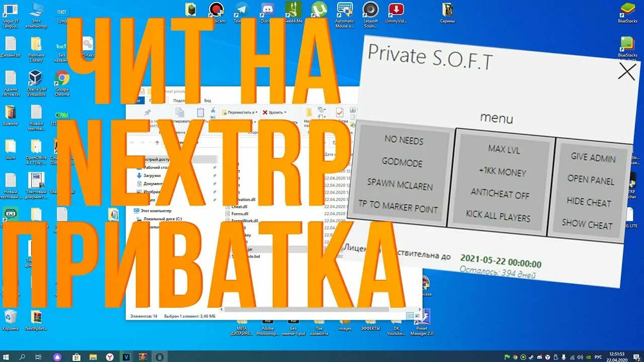Click SHOW CHEAT option

pos(587,224)
